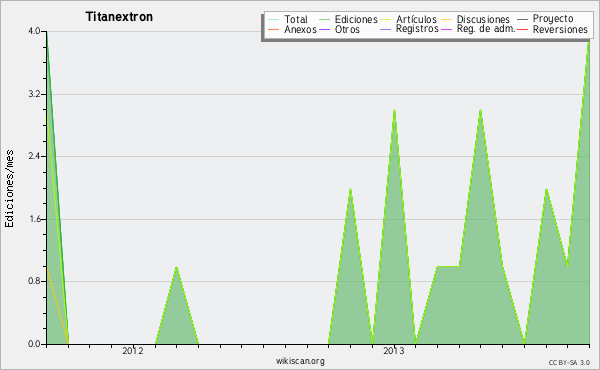
Task: Click the Ediciones/mes y-axis title
Action: 9,189
